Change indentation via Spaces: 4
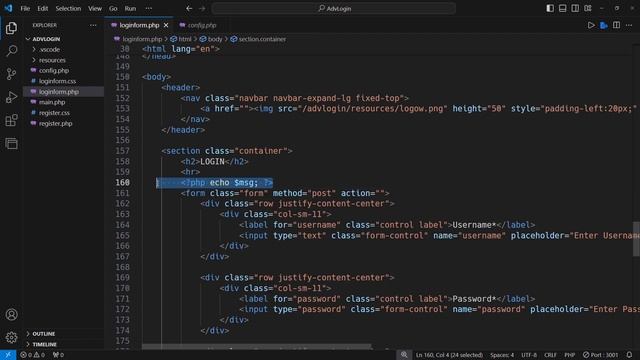The width and height of the screenshot is (640, 360). click(502, 355)
